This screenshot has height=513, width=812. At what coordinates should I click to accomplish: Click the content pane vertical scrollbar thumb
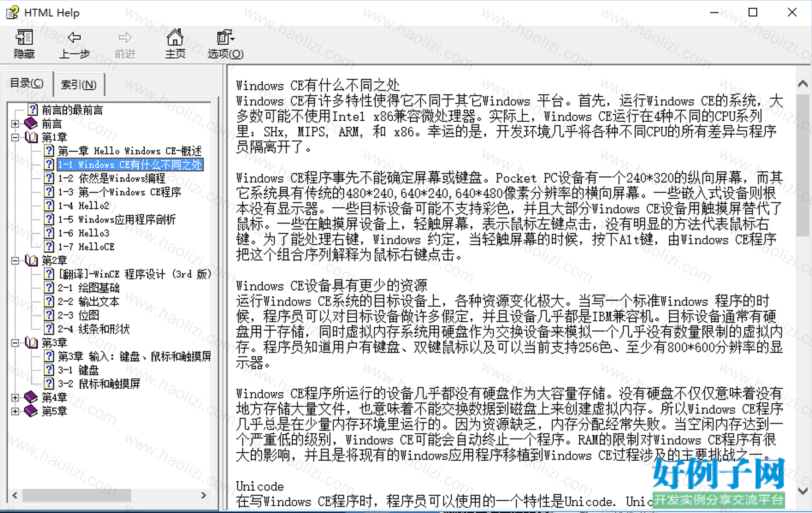[803, 165]
